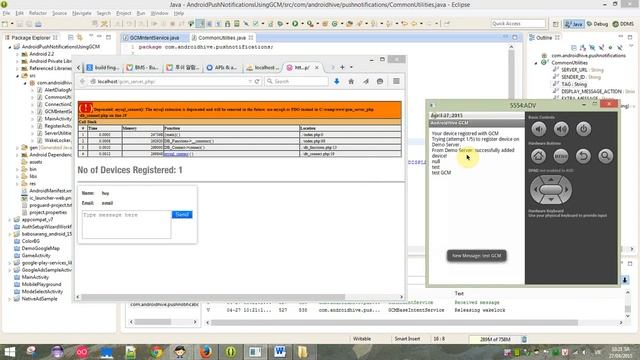Open the Package Explorer view menu arrow
Image resolution: width=640 pixels, height=360 pixels.
click(x=91, y=37)
